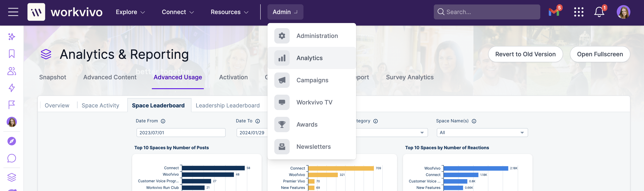The height and width of the screenshot is (191, 644).
Task: Click the Date To field 2024/01/29
Action: click(x=252, y=133)
